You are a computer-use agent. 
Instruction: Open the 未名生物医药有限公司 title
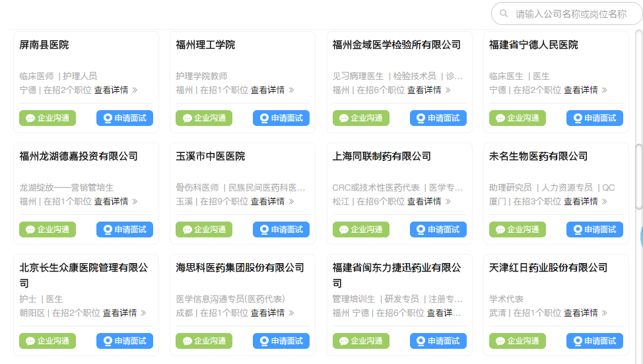tap(539, 156)
